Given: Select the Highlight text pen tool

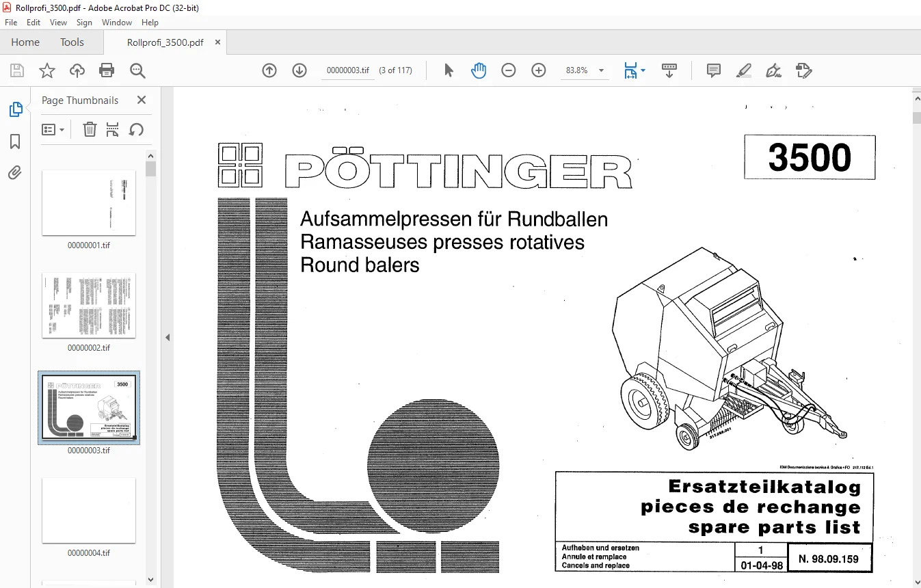Looking at the screenshot, I should tap(744, 70).
